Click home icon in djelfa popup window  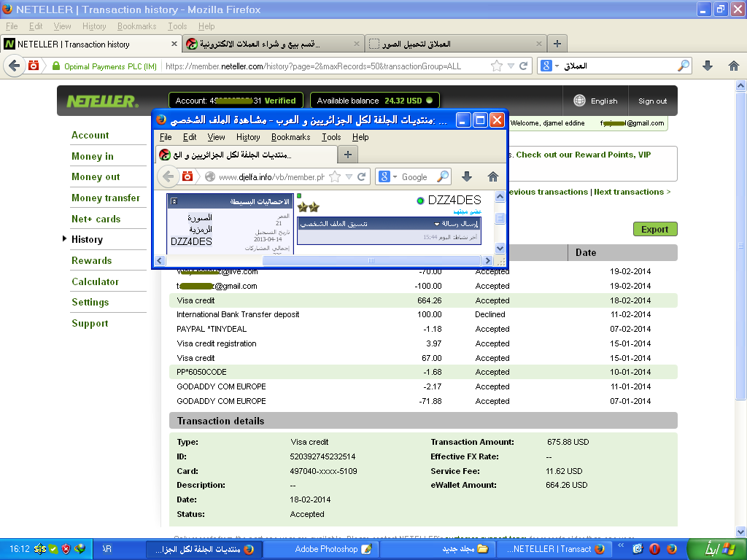pos(493,176)
